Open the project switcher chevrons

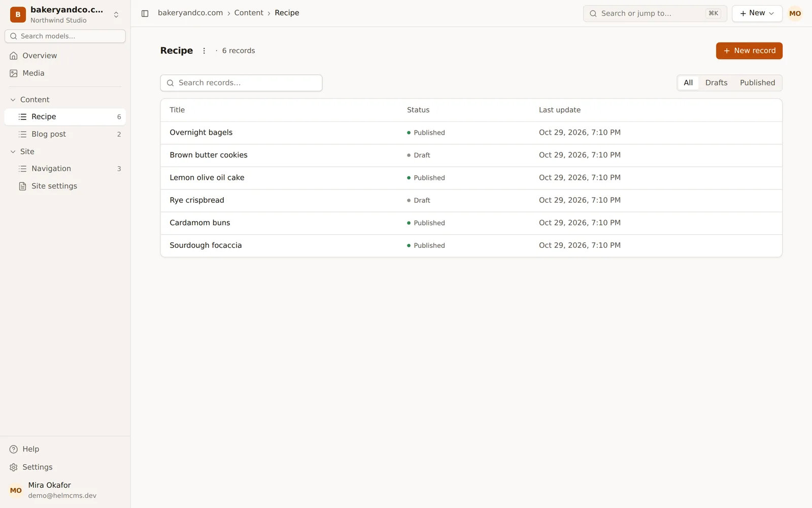click(x=116, y=15)
